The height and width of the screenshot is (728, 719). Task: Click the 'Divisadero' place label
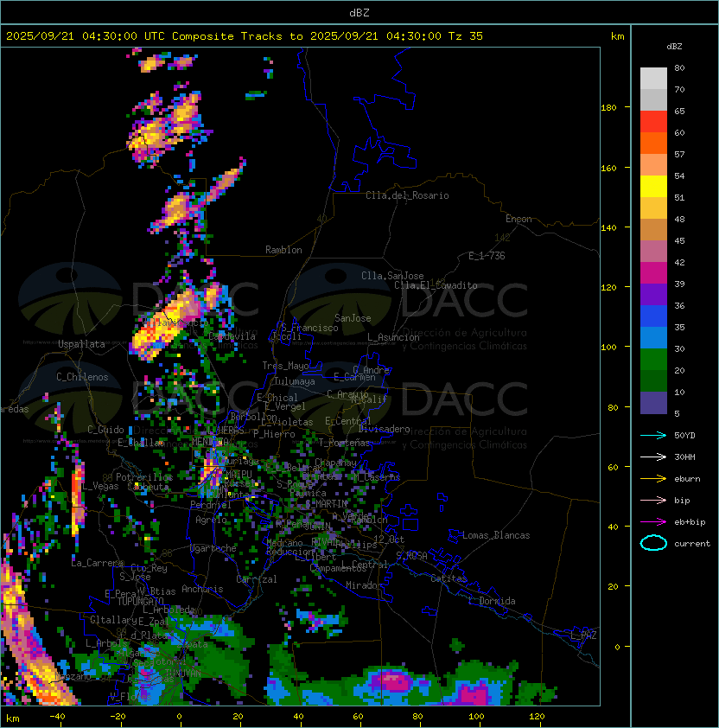(384, 429)
